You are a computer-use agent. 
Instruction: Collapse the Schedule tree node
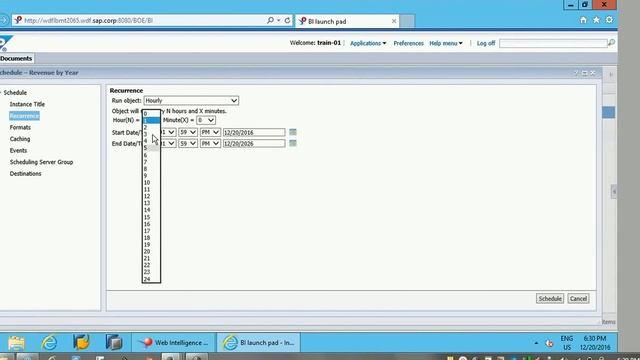[x=1, y=93]
